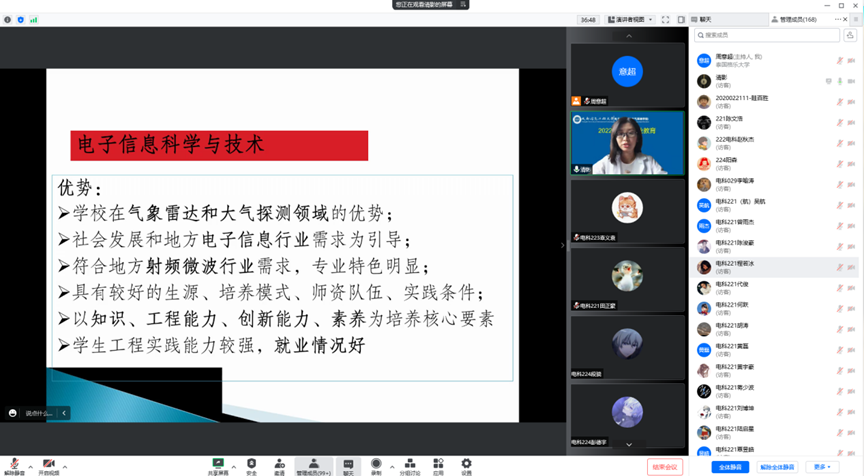Image resolution: width=864 pixels, height=476 pixels.
Task: Open the 应用 apps icon
Action: (438, 464)
